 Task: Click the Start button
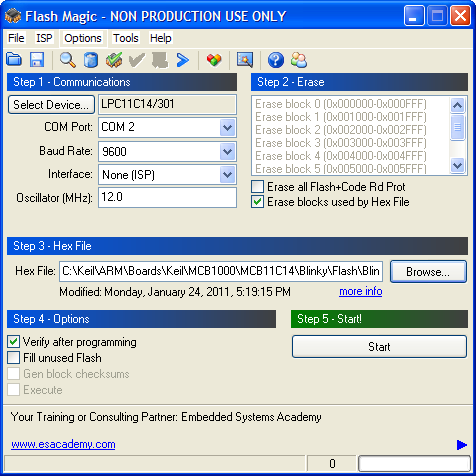point(379,347)
